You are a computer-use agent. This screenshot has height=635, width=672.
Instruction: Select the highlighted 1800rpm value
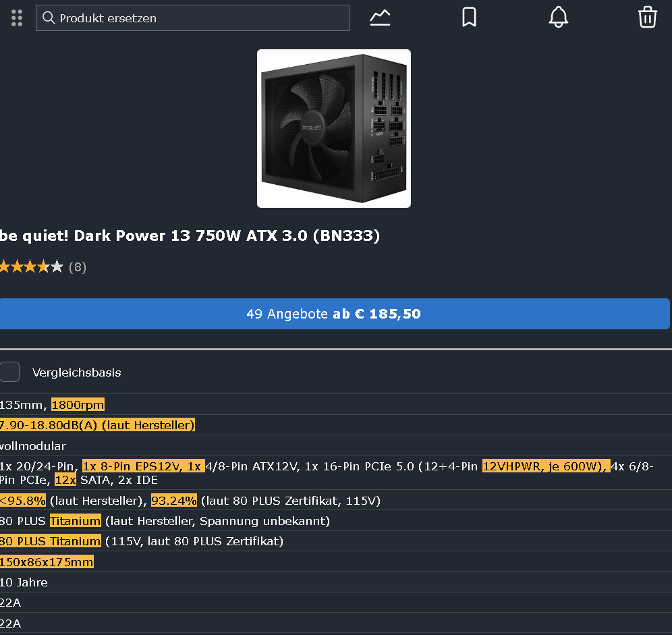point(78,405)
